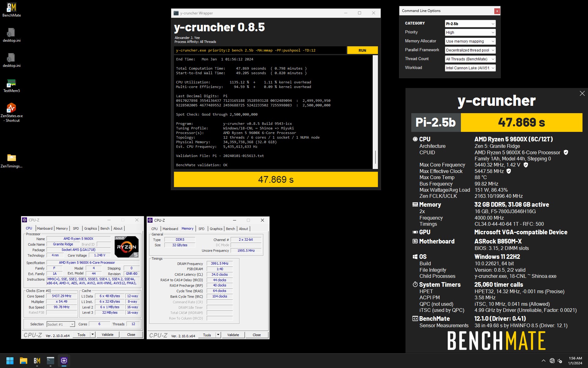Click the Max Core Frequency shield icon
This screenshot has height=368, width=588.
point(526,165)
